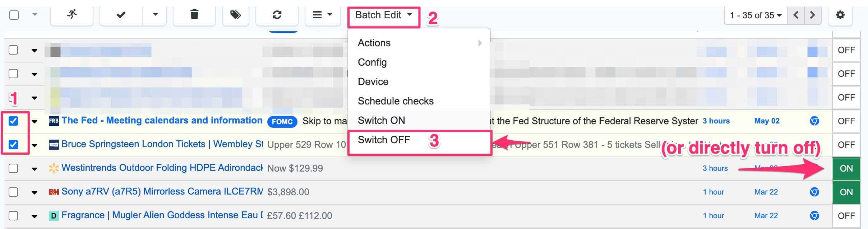Open the 'Actions' submenu

tap(374, 43)
